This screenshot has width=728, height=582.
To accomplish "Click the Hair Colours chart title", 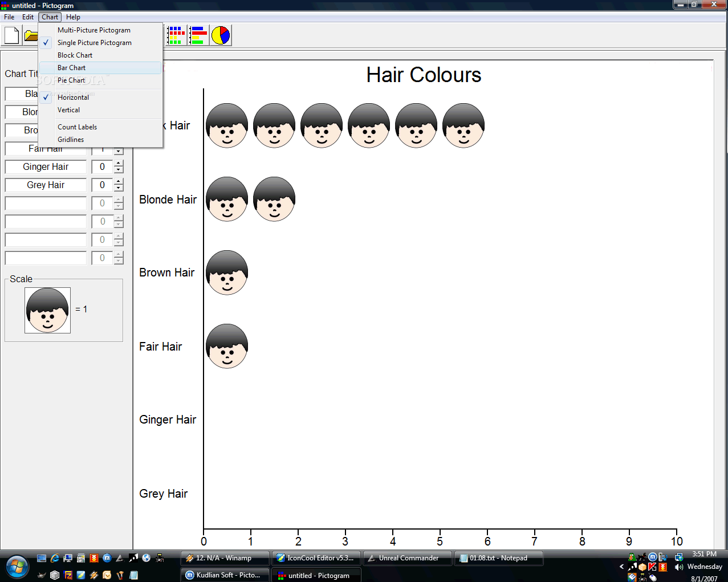I will pos(424,75).
